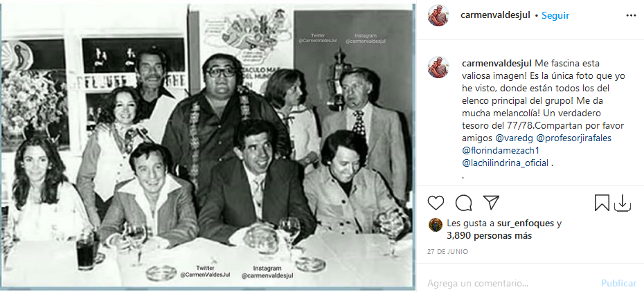644x292 pixels.
Task: Click the black and white cast photo
Action: coord(208,145)
